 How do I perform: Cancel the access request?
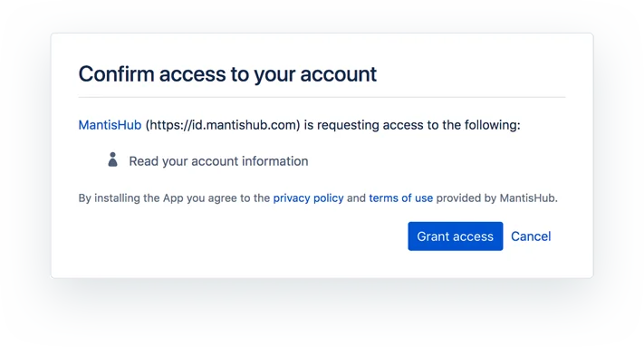pyautogui.click(x=531, y=236)
